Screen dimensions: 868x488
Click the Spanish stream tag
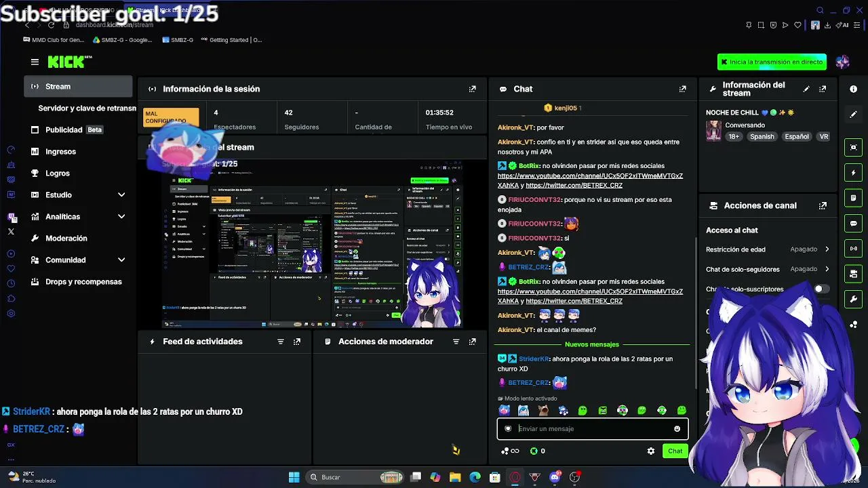click(762, 136)
